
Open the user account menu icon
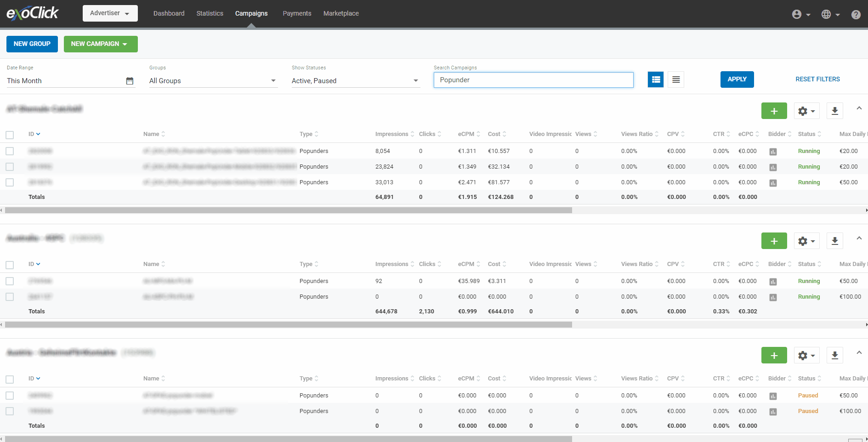[801, 14]
